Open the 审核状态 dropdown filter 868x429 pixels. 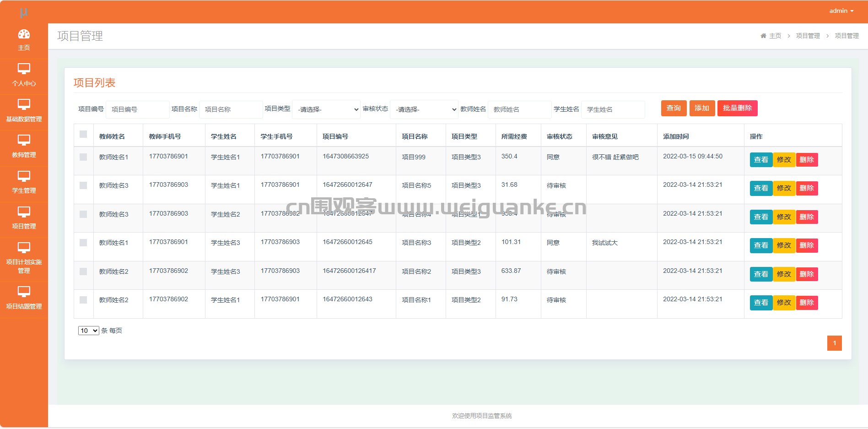point(424,109)
